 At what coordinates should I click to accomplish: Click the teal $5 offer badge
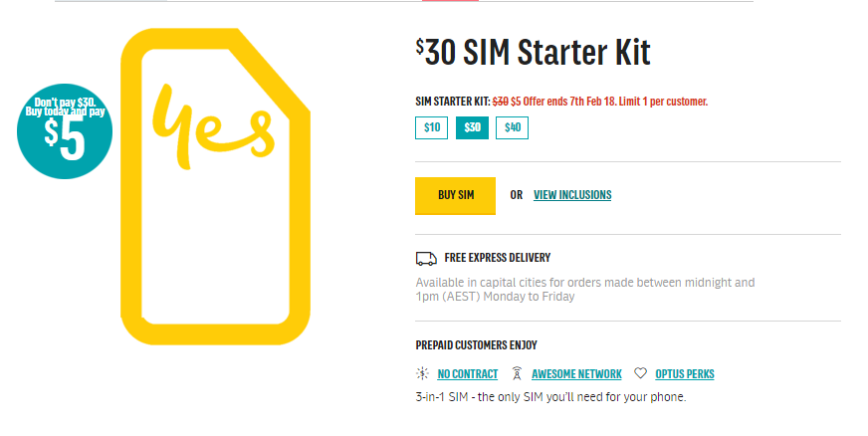coord(65,131)
